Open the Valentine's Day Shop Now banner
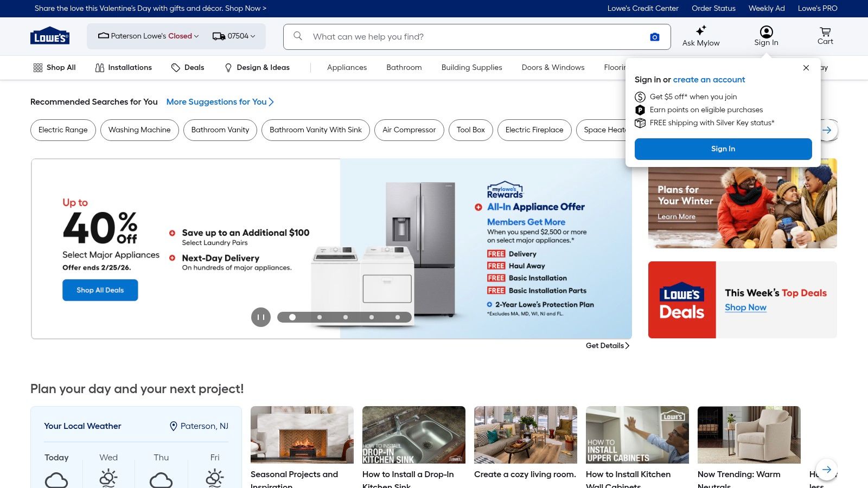 150,8
